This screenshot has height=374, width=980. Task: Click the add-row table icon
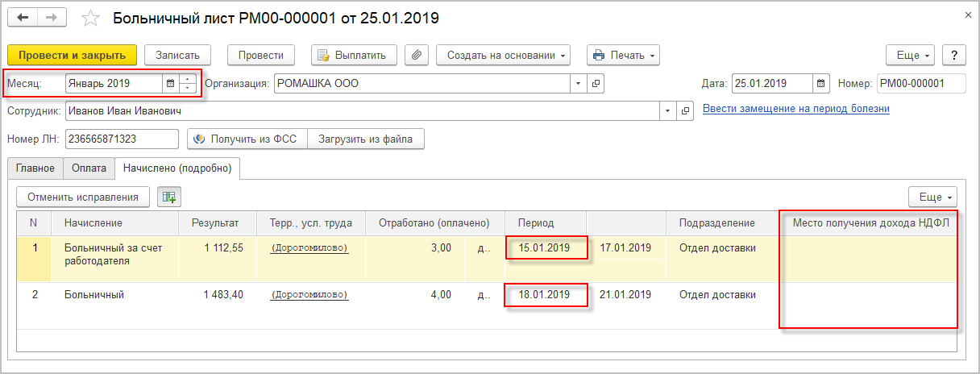pos(169,196)
